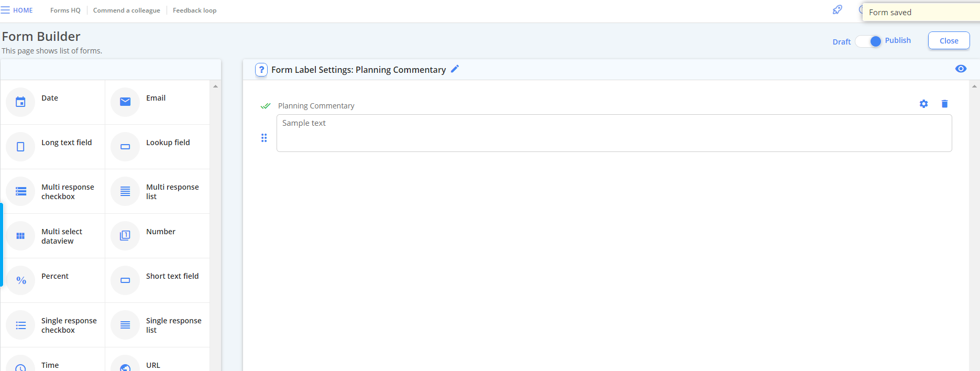Image resolution: width=980 pixels, height=371 pixels.
Task: Click the Short text field label
Action: [x=172, y=276]
